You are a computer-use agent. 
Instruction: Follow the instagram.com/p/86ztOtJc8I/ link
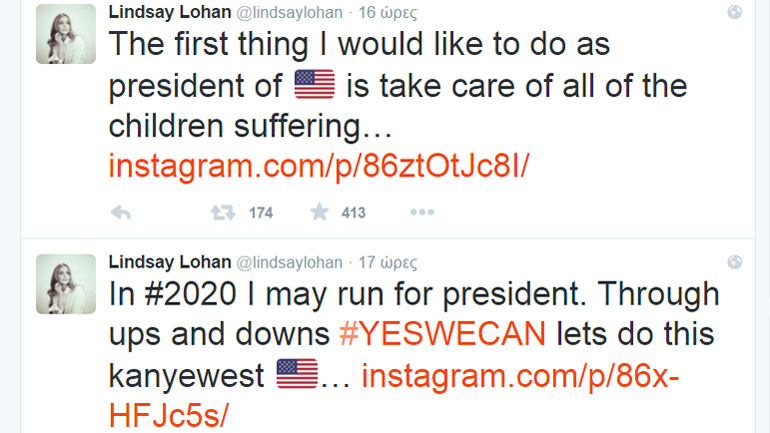tap(318, 166)
